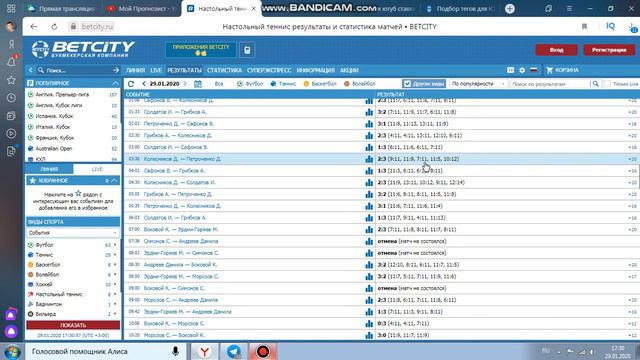
Task: Click the Вход login button
Action: (x=556, y=50)
